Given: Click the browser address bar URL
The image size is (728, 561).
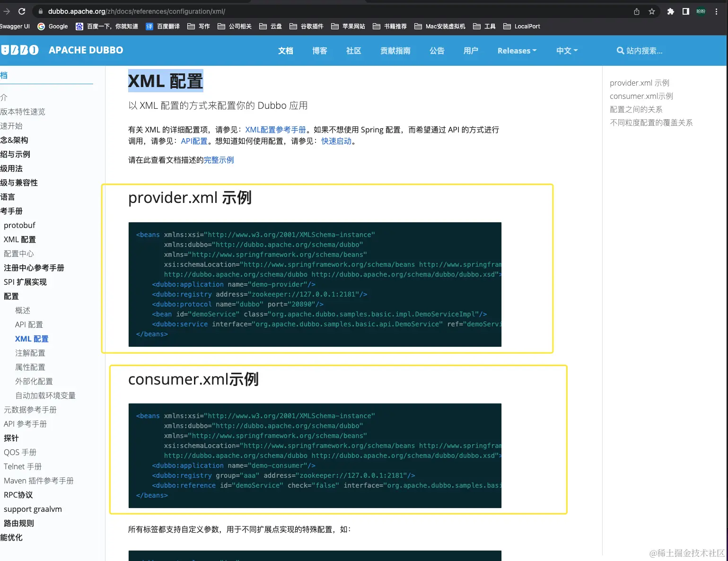Looking at the screenshot, I should point(137,11).
